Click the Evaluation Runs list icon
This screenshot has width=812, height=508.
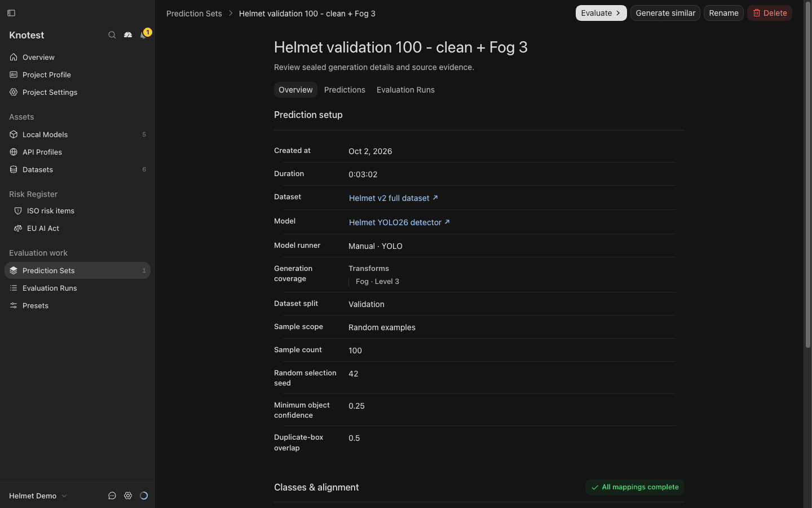click(x=14, y=288)
